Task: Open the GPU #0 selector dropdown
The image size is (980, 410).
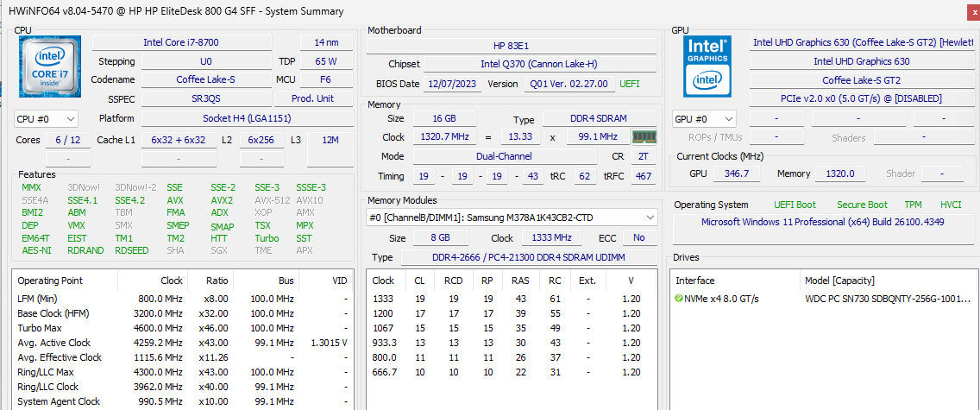Action: point(704,119)
